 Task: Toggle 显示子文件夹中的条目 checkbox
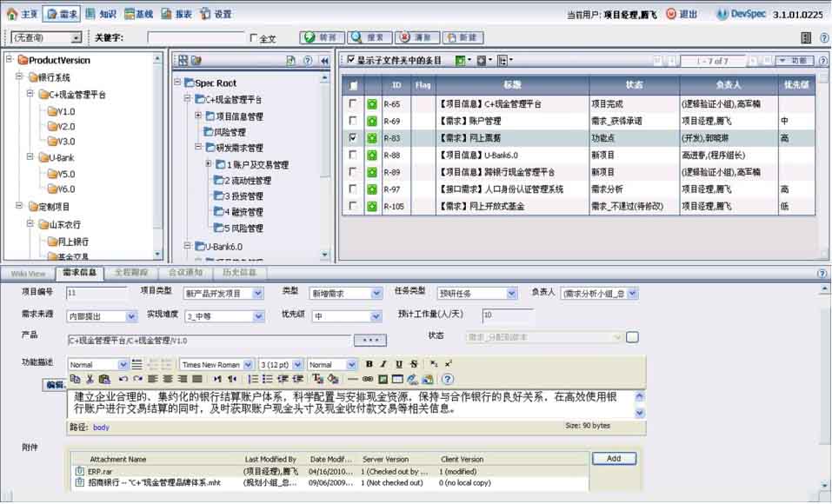(350, 60)
